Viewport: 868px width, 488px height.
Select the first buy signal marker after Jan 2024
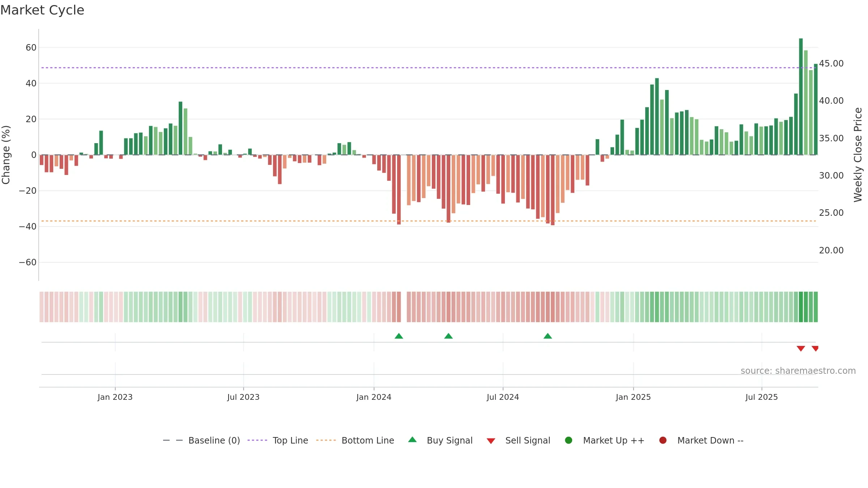(399, 336)
